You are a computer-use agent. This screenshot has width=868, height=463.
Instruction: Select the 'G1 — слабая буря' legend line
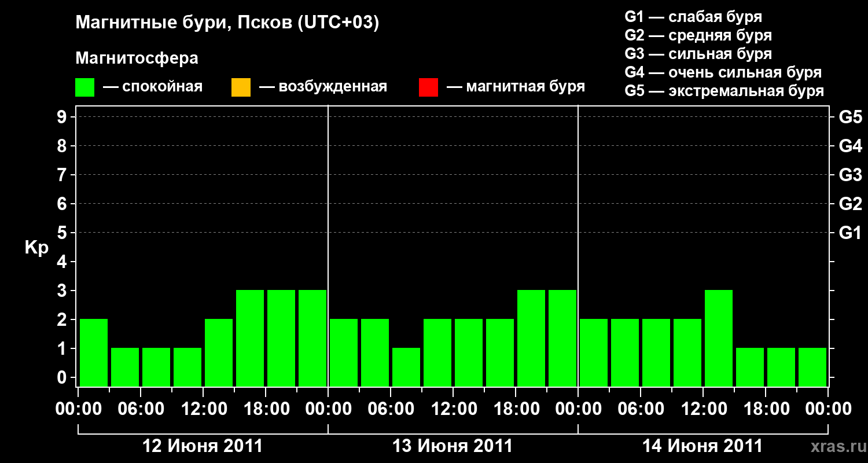click(x=693, y=17)
